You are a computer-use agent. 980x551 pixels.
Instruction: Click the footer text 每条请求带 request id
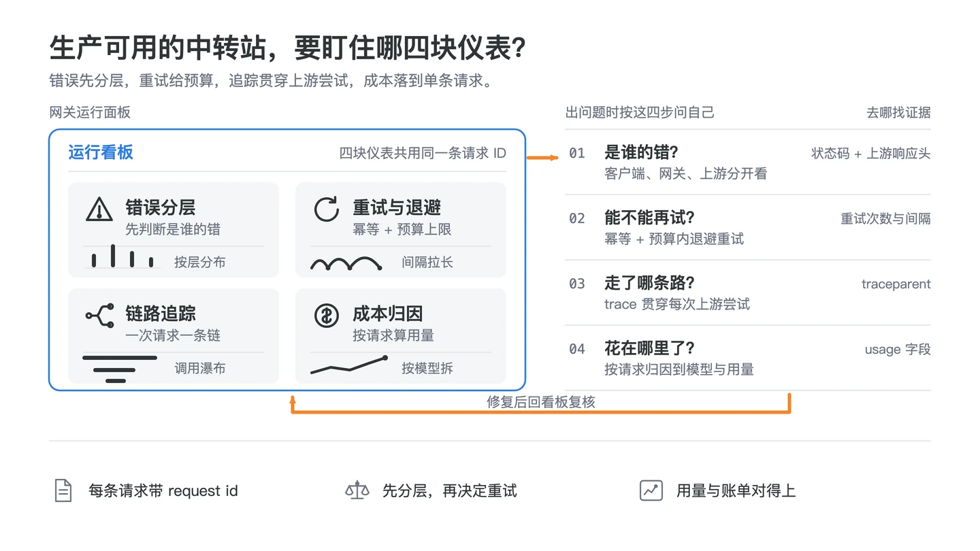[x=163, y=490]
